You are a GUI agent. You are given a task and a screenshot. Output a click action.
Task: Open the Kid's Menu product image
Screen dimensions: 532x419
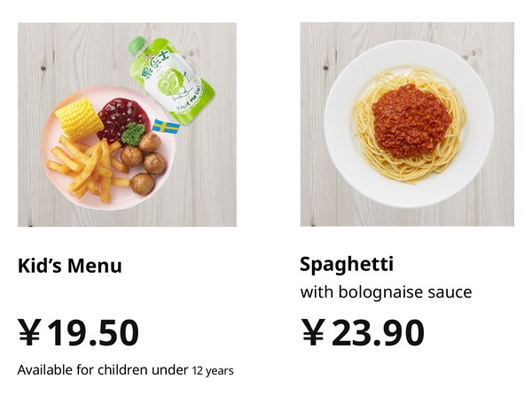point(127,124)
